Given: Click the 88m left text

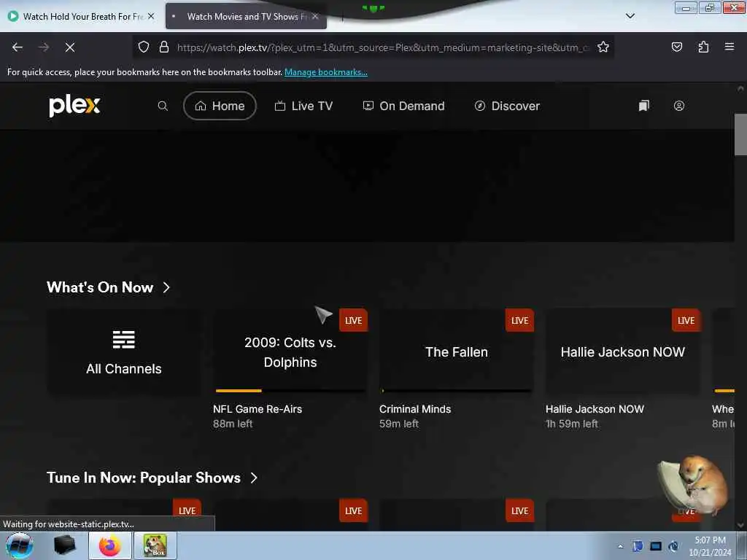Looking at the screenshot, I should [233, 424].
